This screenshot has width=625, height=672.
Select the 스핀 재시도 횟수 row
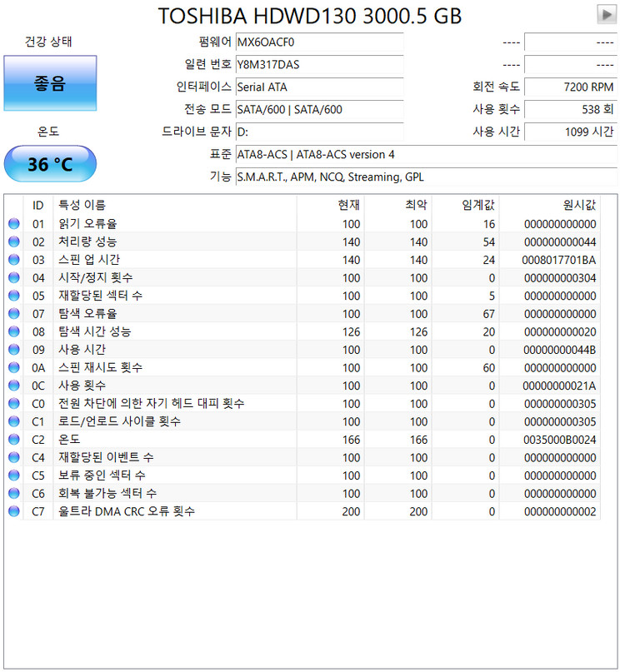coord(302,368)
